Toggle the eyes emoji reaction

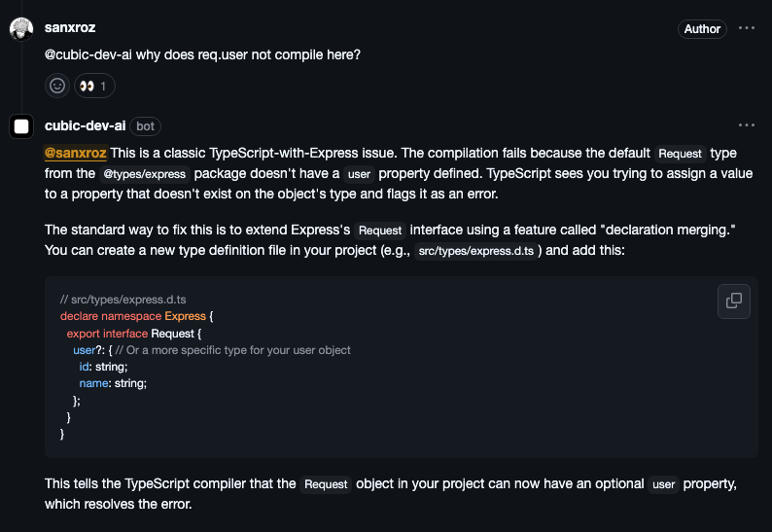tap(94, 86)
